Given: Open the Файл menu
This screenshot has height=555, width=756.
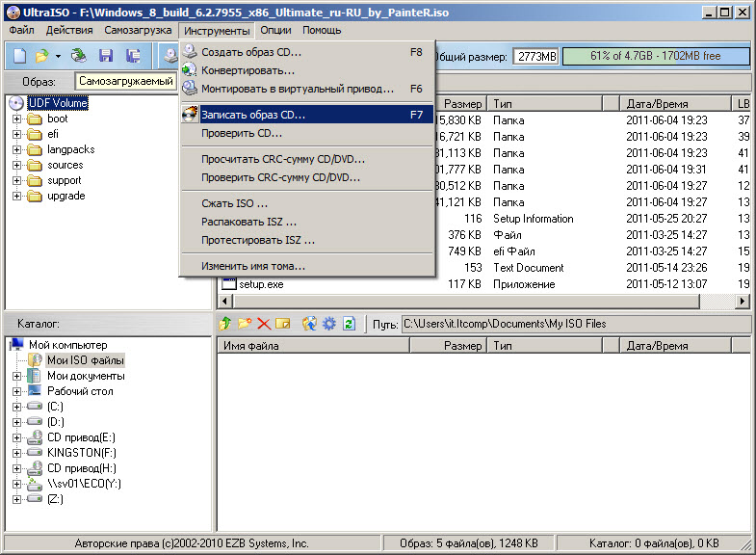Looking at the screenshot, I should click(22, 30).
